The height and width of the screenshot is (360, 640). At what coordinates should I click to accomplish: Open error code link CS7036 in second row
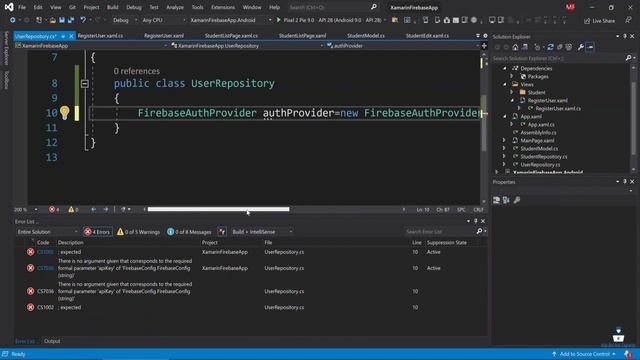[x=45, y=268]
